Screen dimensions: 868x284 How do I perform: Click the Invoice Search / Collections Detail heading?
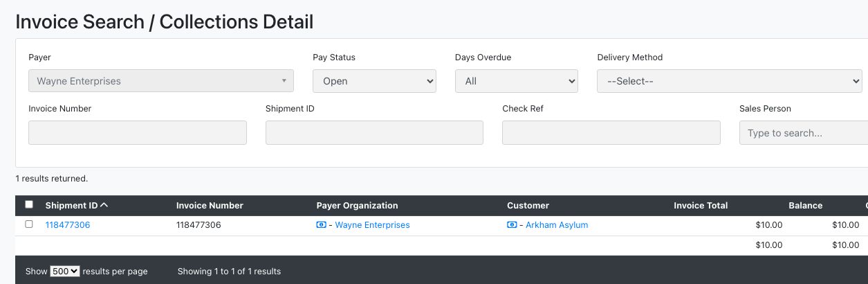[x=165, y=21]
